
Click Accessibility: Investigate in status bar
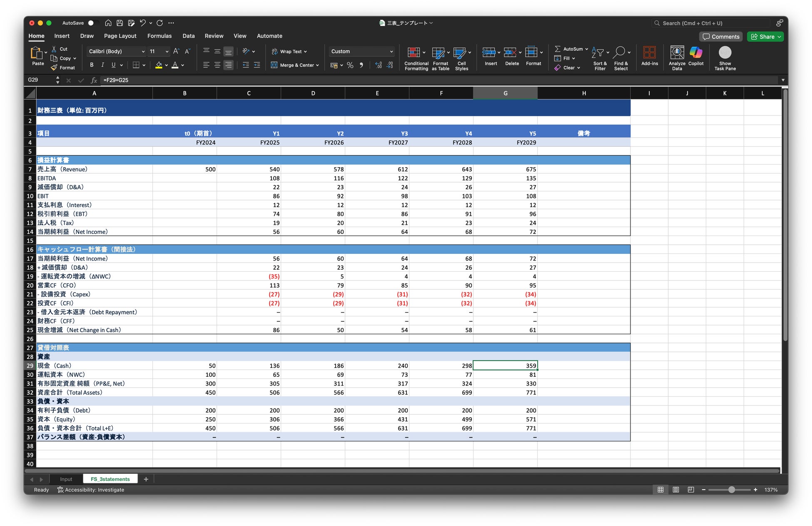point(91,490)
